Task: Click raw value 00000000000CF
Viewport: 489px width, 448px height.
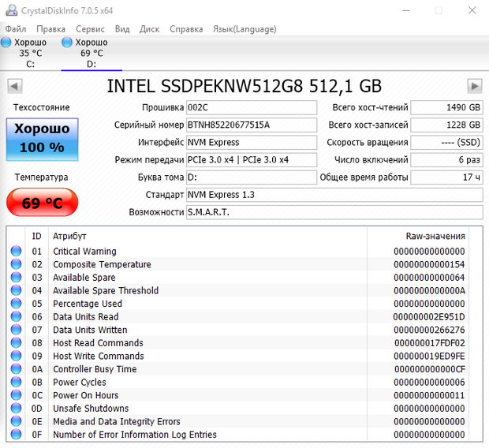Action: pyautogui.click(x=430, y=369)
